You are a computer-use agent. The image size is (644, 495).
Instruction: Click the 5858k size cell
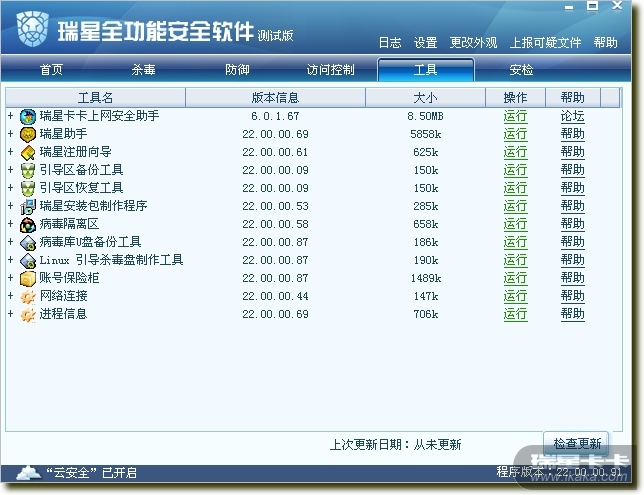tap(426, 134)
